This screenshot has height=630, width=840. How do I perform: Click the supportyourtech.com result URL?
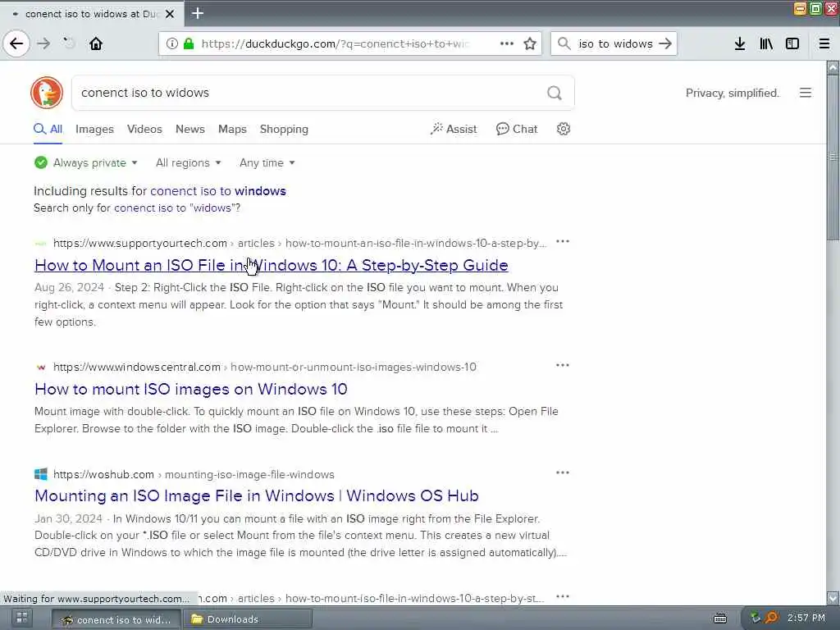(299, 243)
